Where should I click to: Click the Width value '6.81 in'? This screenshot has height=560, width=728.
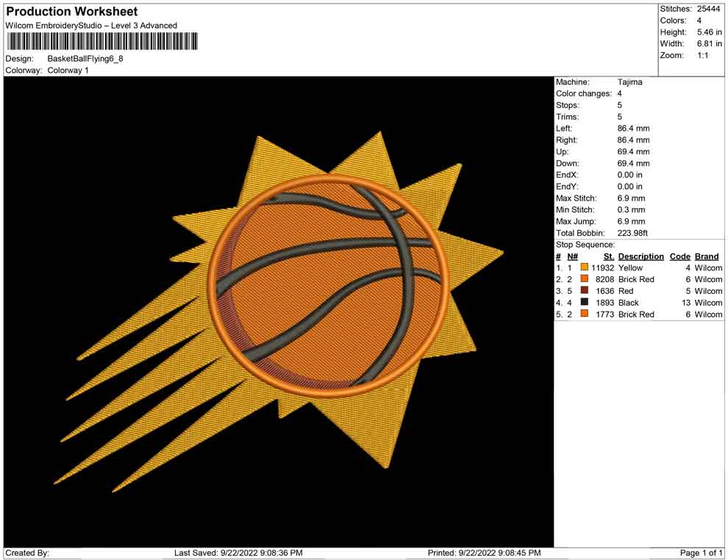709,43
